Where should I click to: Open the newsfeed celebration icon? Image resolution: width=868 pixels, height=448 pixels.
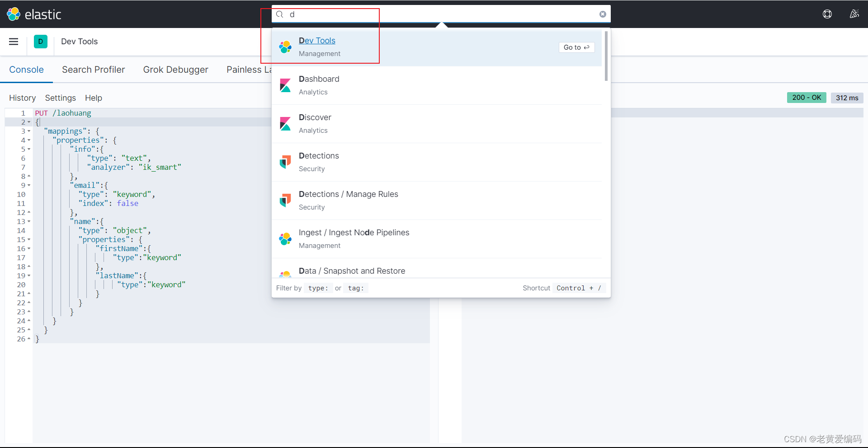(x=854, y=14)
